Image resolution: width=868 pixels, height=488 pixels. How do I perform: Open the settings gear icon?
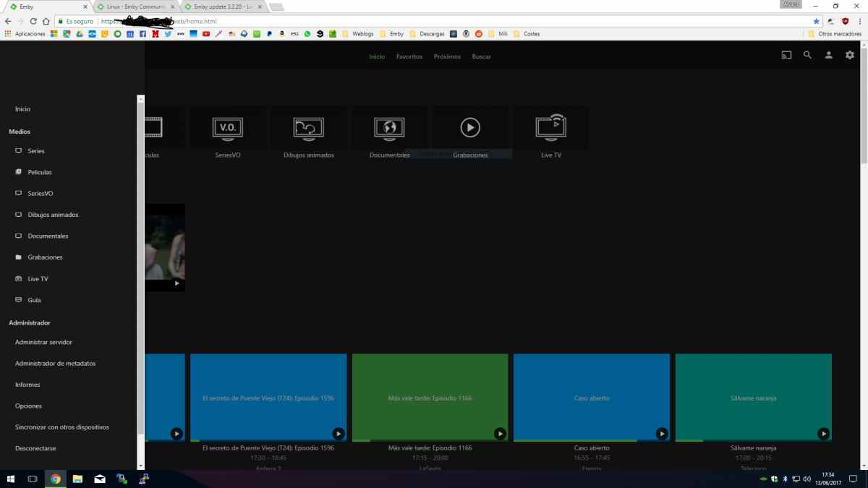tap(850, 55)
